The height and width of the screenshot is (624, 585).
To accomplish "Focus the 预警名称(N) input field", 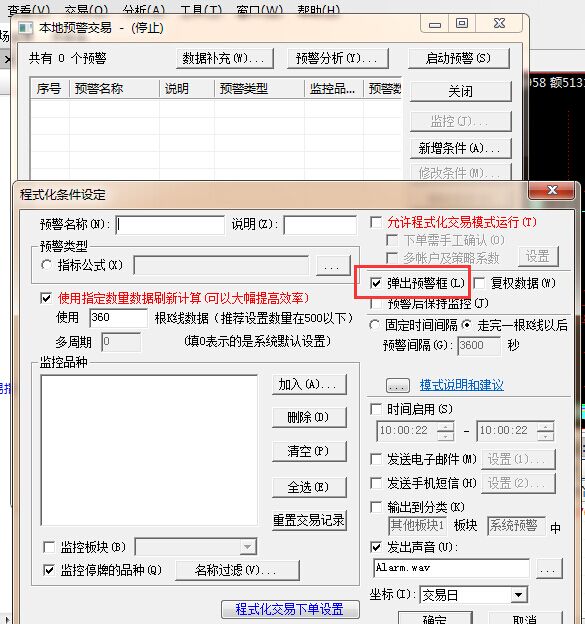I will (170, 225).
